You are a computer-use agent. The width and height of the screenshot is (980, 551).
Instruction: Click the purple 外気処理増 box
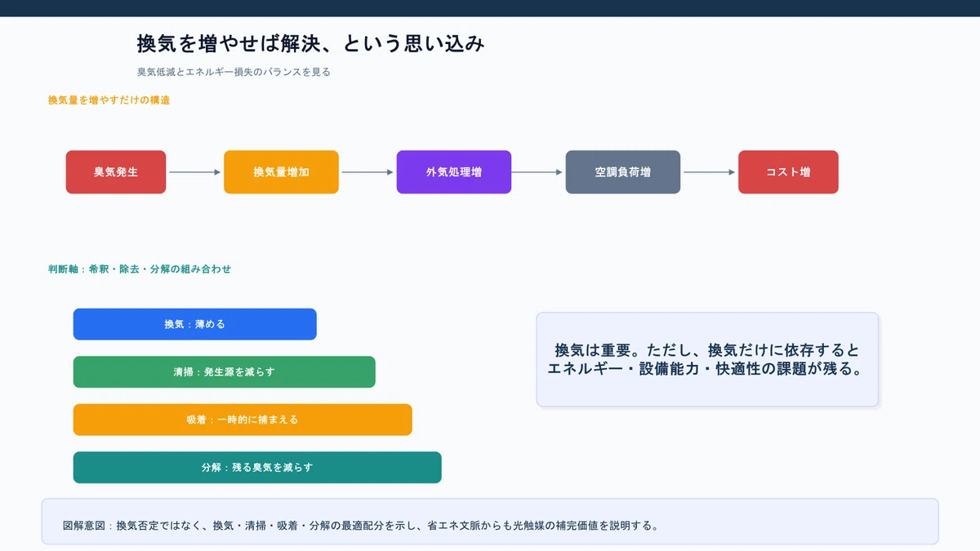(x=454, y=172)
